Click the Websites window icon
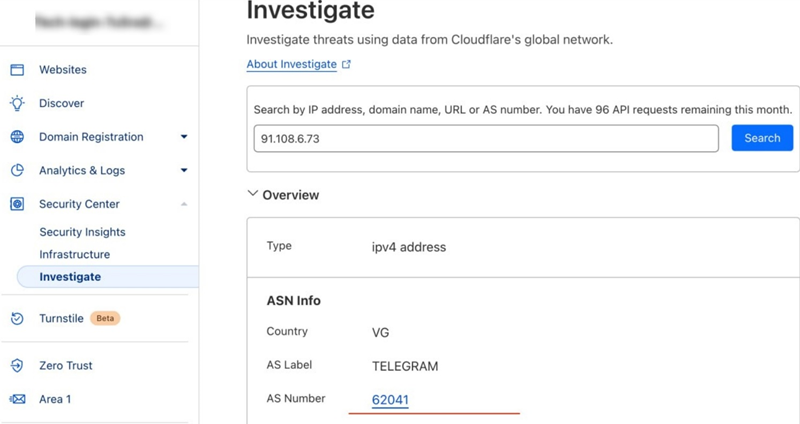Screen dimensions: 800x424 pos(17,70)
